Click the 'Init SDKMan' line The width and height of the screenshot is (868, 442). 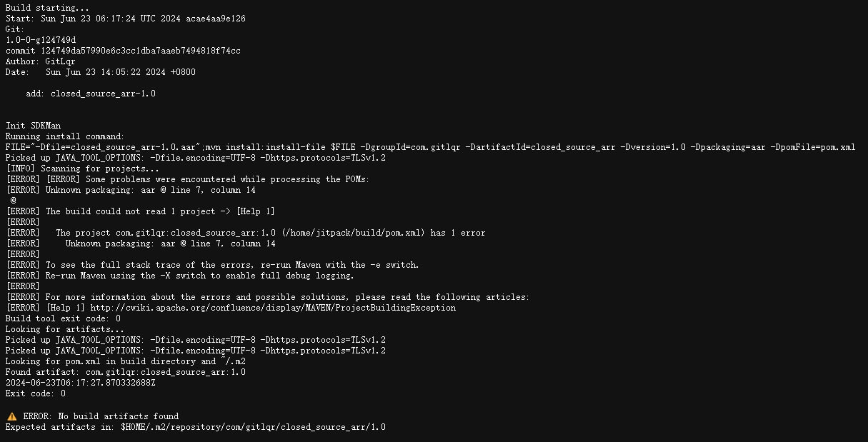33,126
